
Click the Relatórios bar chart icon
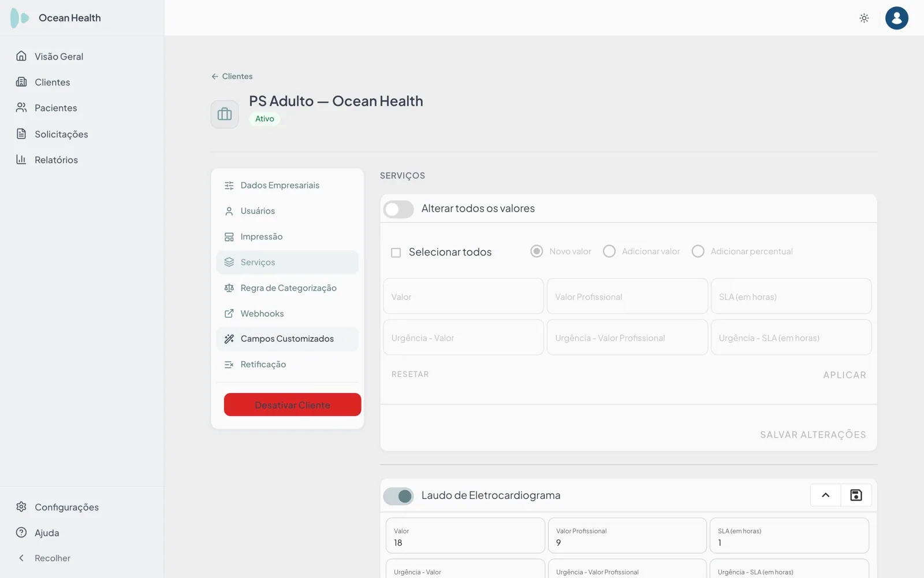(x=21, y=160)
